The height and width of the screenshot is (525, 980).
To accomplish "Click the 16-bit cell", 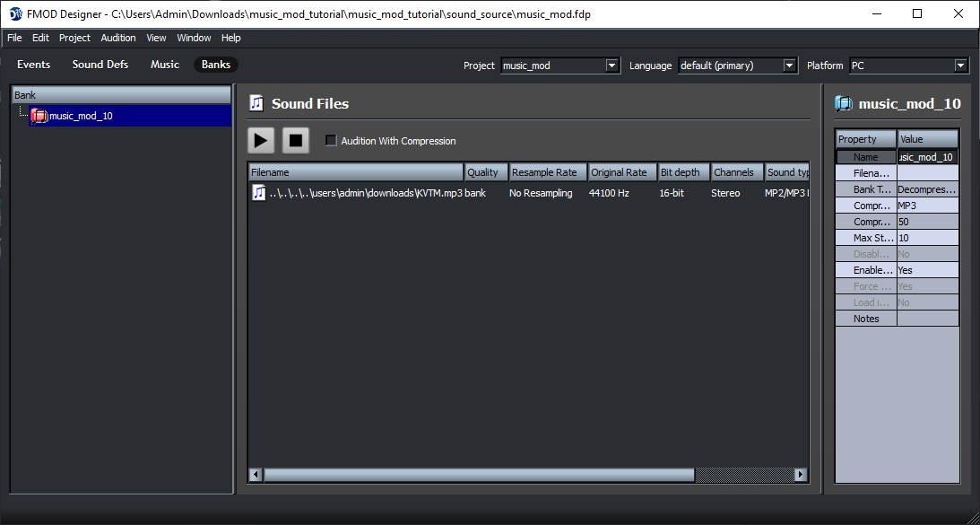I will coord(672,193).
